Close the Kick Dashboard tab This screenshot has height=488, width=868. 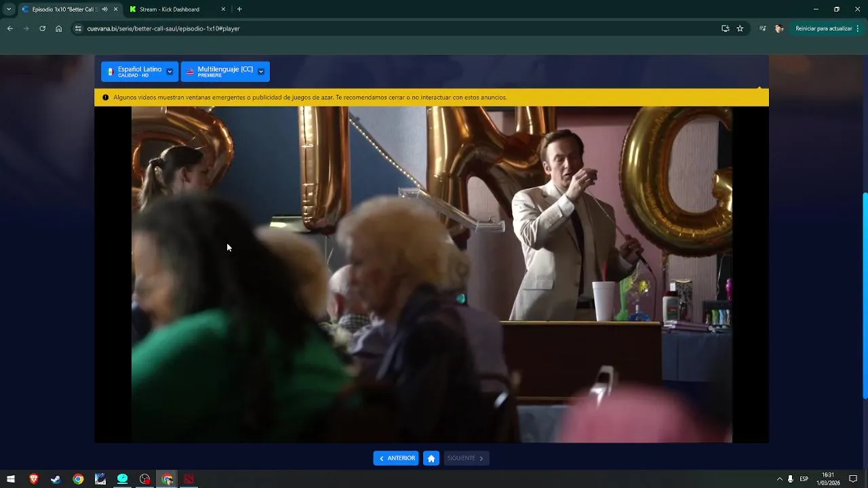(x=223, y=9)
